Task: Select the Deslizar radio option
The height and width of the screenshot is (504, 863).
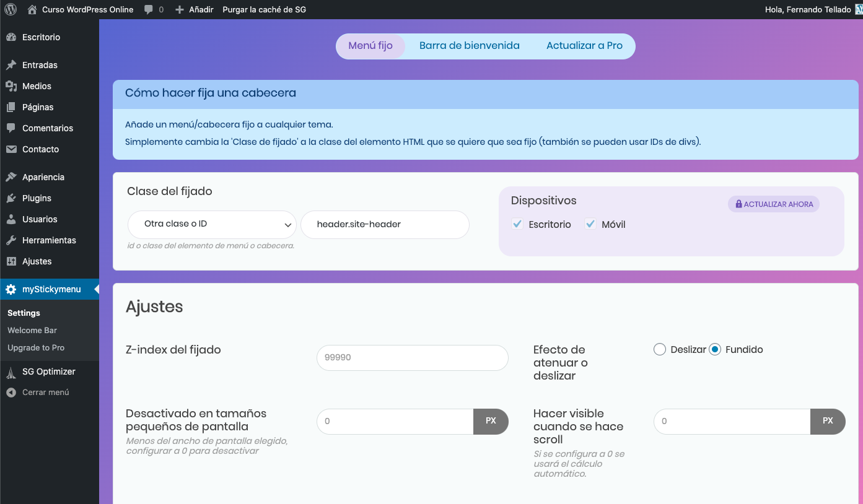Action: tap(660, 349)
